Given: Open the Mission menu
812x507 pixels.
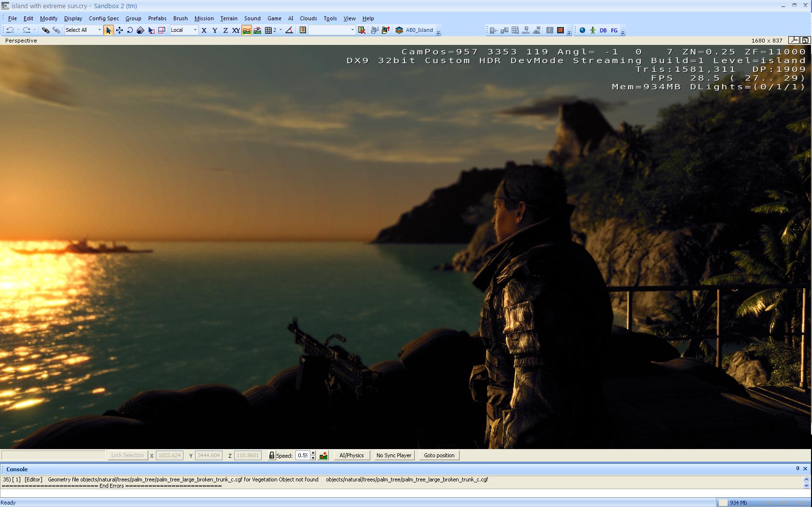Looking at the screenshot, I should pyautogui.click(x=204, y=18).
